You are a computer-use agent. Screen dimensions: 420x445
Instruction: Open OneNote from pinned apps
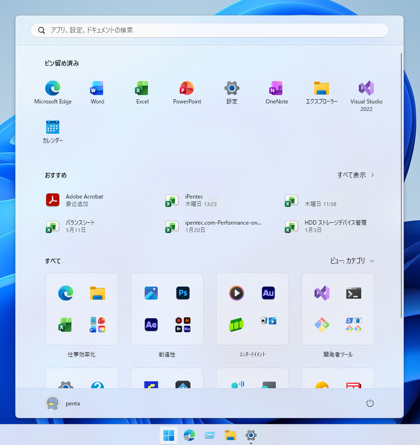[x=276, y=92]
